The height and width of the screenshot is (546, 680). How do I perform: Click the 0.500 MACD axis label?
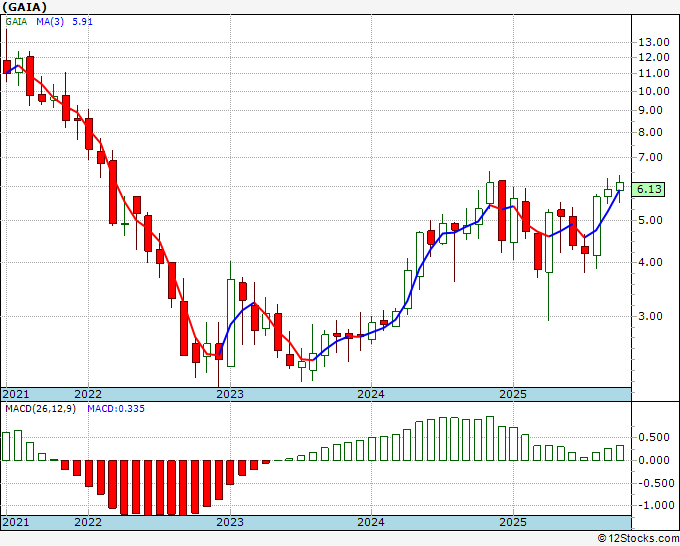(x=654, y=437)
